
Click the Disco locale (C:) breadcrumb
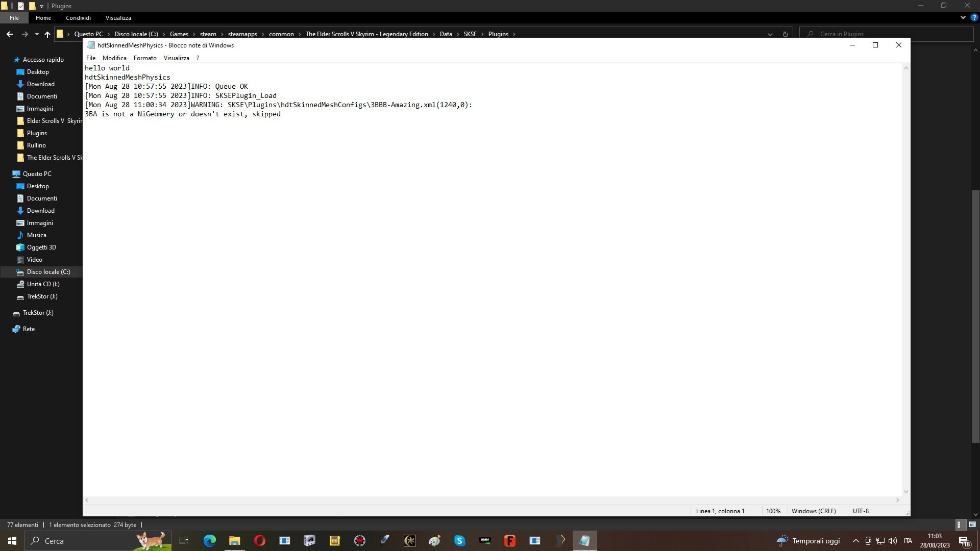pos(136,34)
